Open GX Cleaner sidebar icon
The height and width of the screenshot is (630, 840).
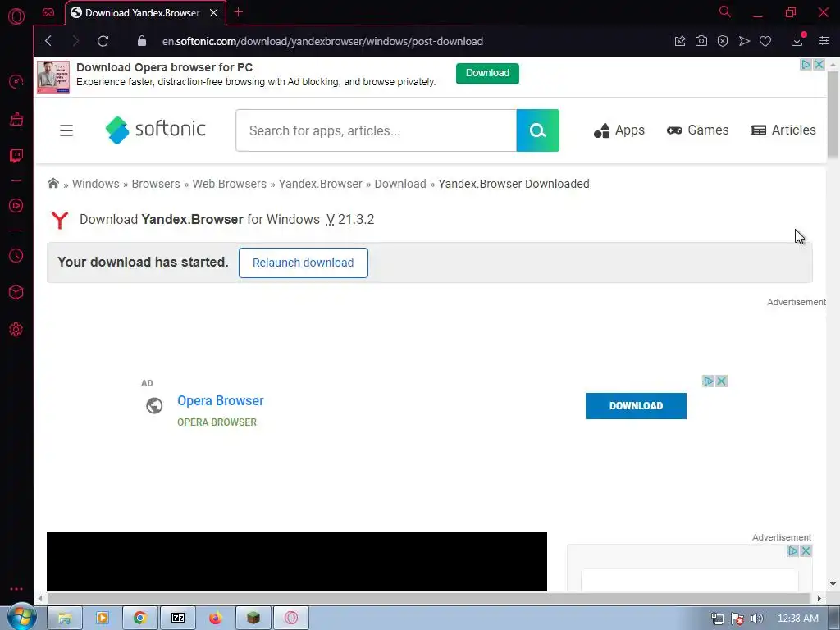coord(16,119)
